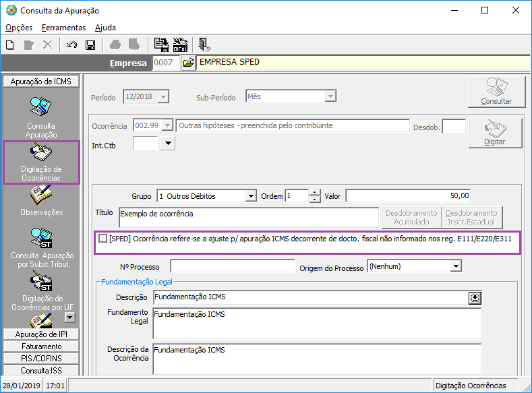Switch to the Apuração de IPI section
532x393 pixels.
(41, 334)
